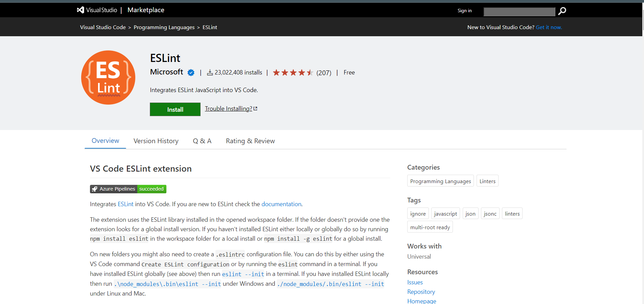
Task: Click the (207) reviews count
Action: [324, 73]
